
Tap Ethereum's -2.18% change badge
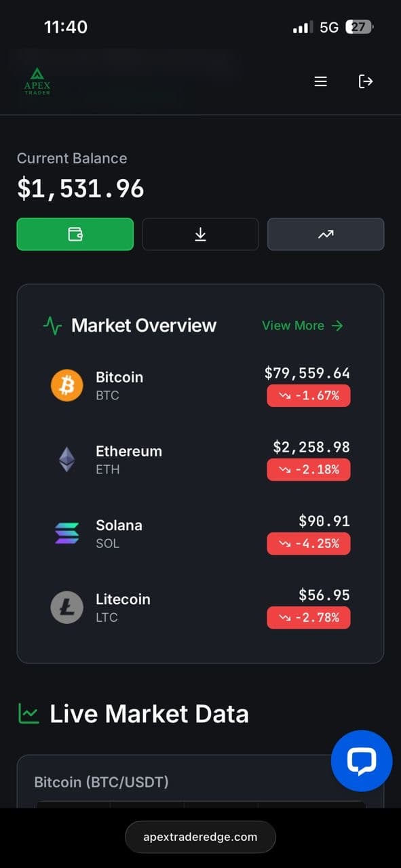[309, 469]
